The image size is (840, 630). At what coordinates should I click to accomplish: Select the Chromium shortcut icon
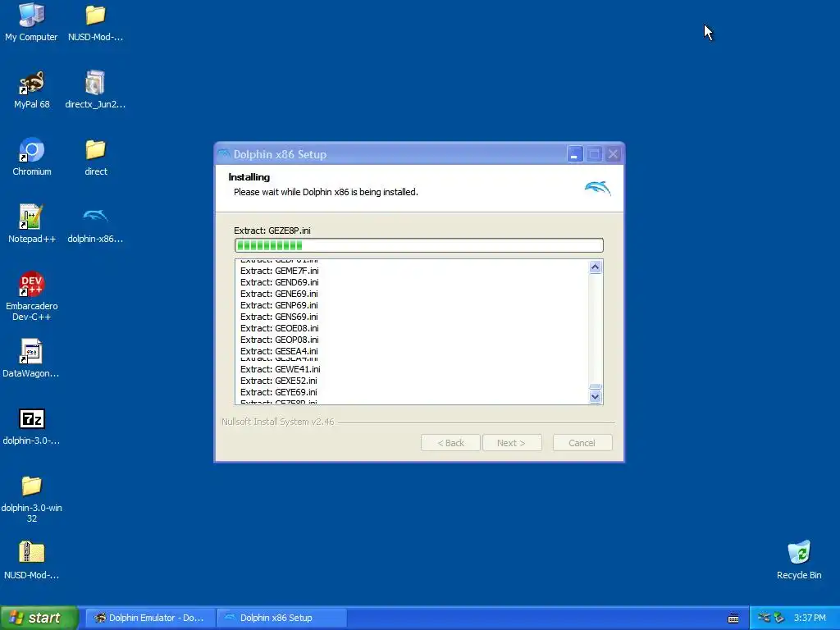click(32, 150)
